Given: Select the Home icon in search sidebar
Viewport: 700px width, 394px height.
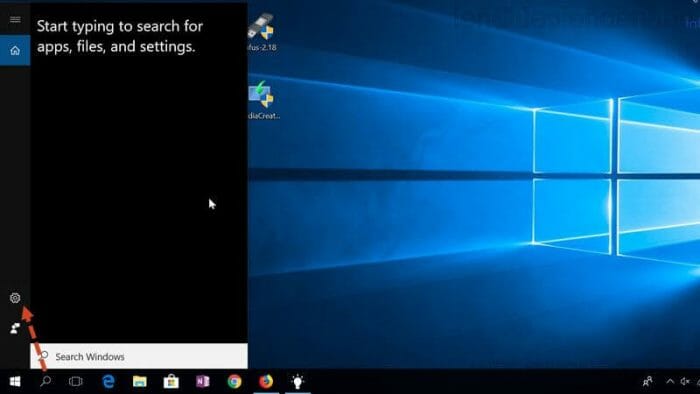Looking at the screenshot, I should point(15,50).
